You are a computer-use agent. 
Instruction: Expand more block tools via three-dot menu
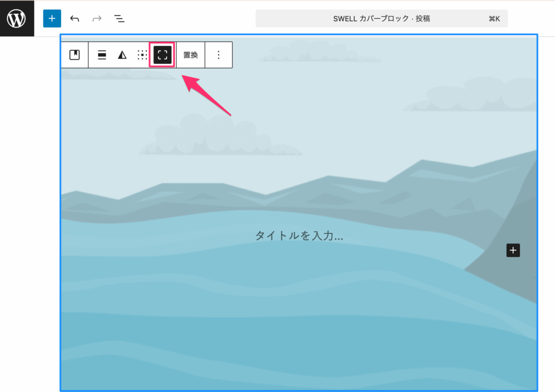pyautogui.click(x=219, y=55)
